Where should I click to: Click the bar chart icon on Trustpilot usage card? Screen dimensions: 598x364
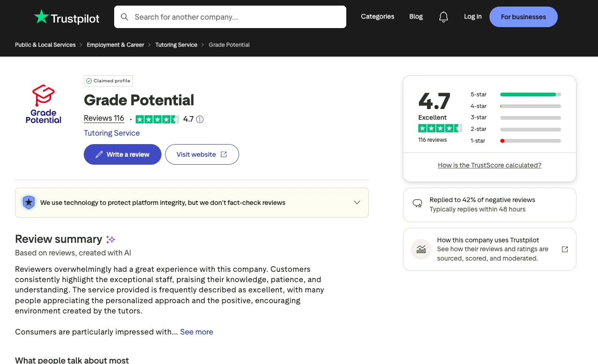(x=421, y=249)
